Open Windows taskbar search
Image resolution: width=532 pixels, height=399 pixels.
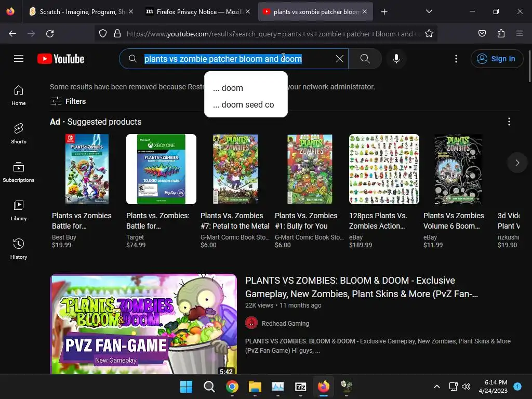pyautogui.click(x=209, y=387)
